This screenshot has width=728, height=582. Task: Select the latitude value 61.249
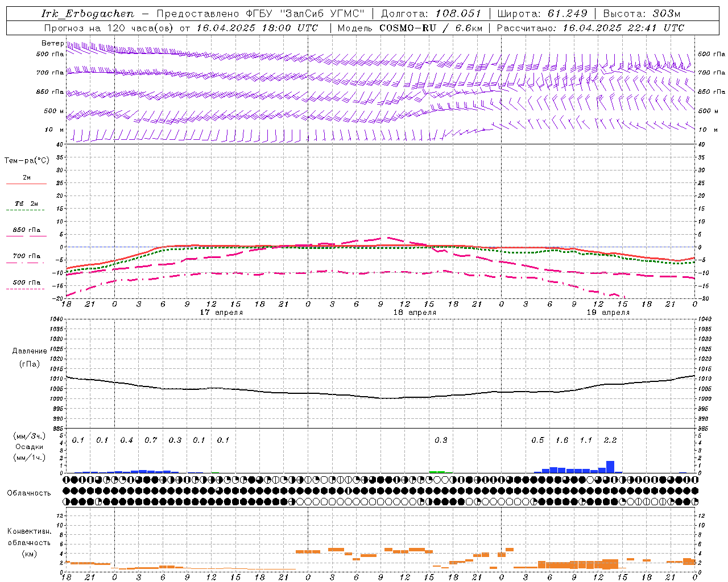pos(568,14)
